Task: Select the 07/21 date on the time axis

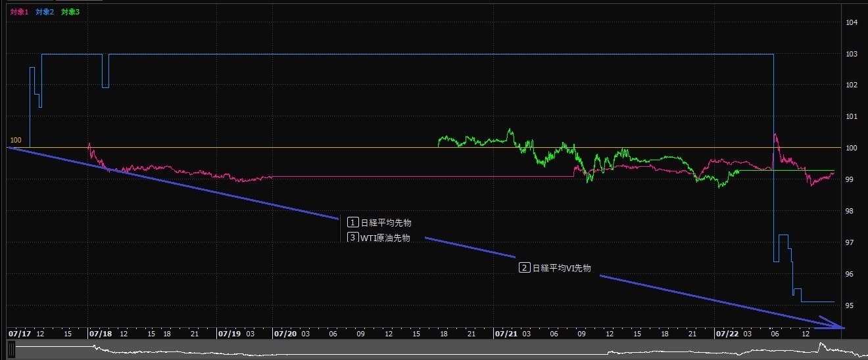Action: [x=506, y=334]
